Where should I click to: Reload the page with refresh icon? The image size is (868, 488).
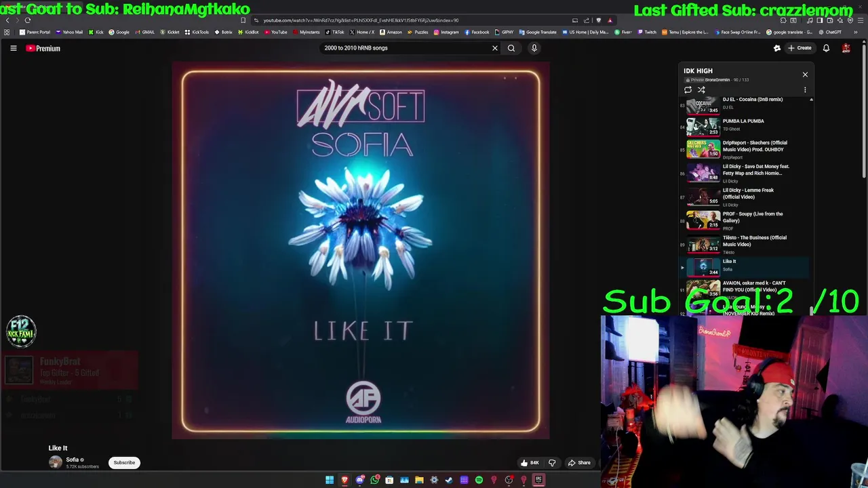pos(28,20)
